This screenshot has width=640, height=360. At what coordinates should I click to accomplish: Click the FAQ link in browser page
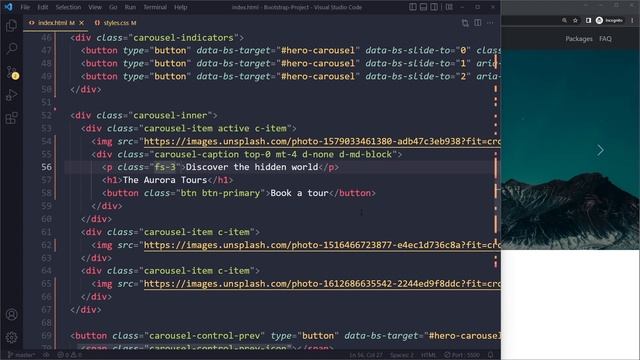(605, 39)
